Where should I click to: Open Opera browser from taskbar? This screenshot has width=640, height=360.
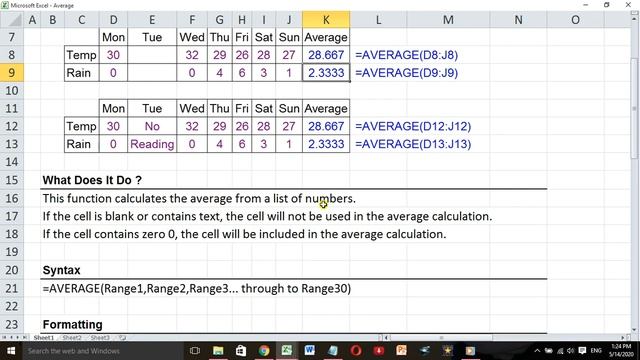[356, 351]
